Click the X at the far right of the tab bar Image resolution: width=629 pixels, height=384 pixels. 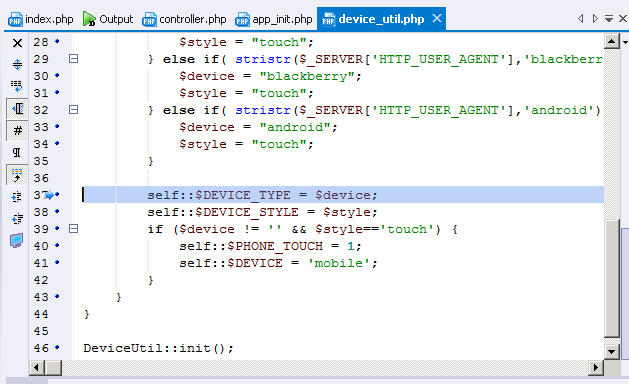[x=623, y=18]
